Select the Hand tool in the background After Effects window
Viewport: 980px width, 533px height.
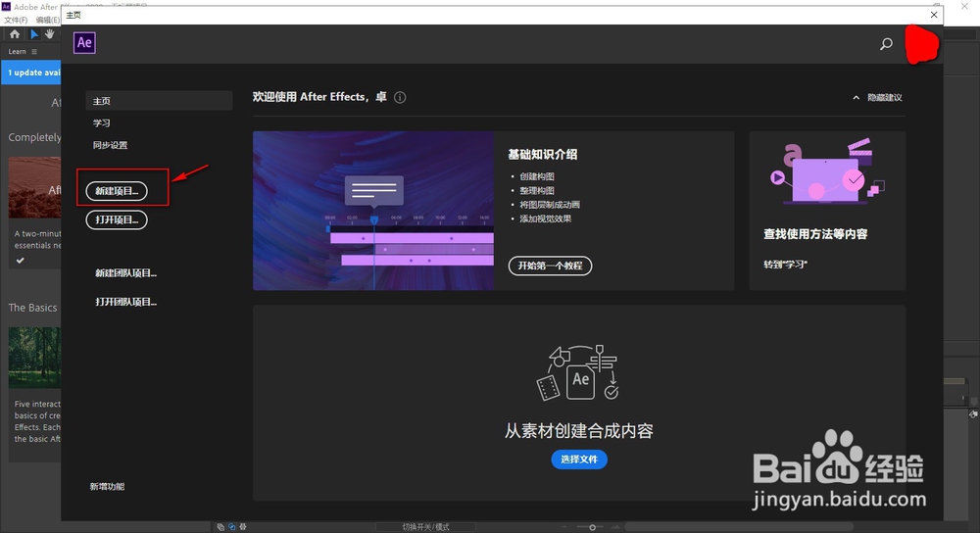click(49, 34)
